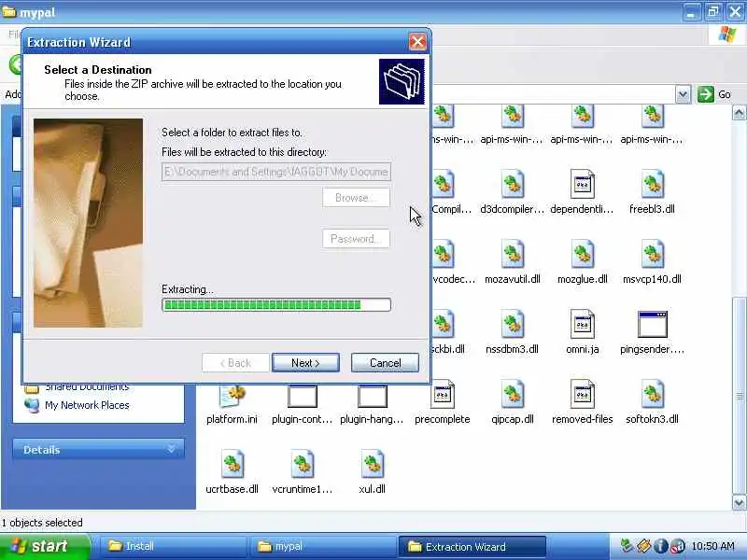Viewport: 747px width, 560px height.
Task: Select the dependentli... file icon
Action: click(582, 184)
